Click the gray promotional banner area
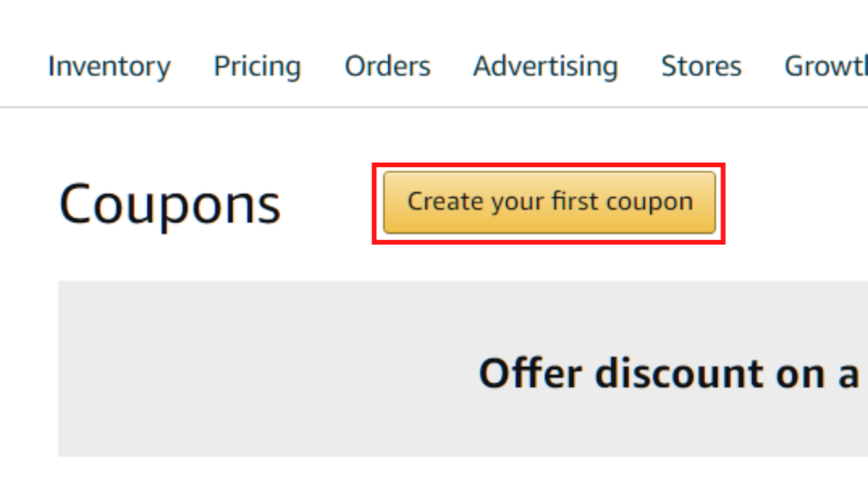 pyautogui.click(x=463, y=369)
